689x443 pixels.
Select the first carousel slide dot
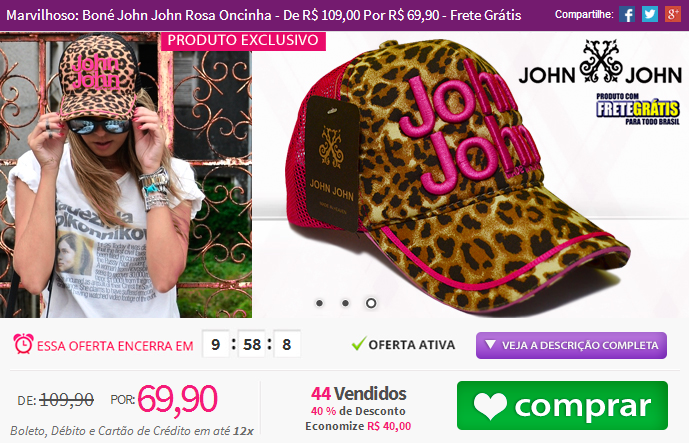(319, 303)
